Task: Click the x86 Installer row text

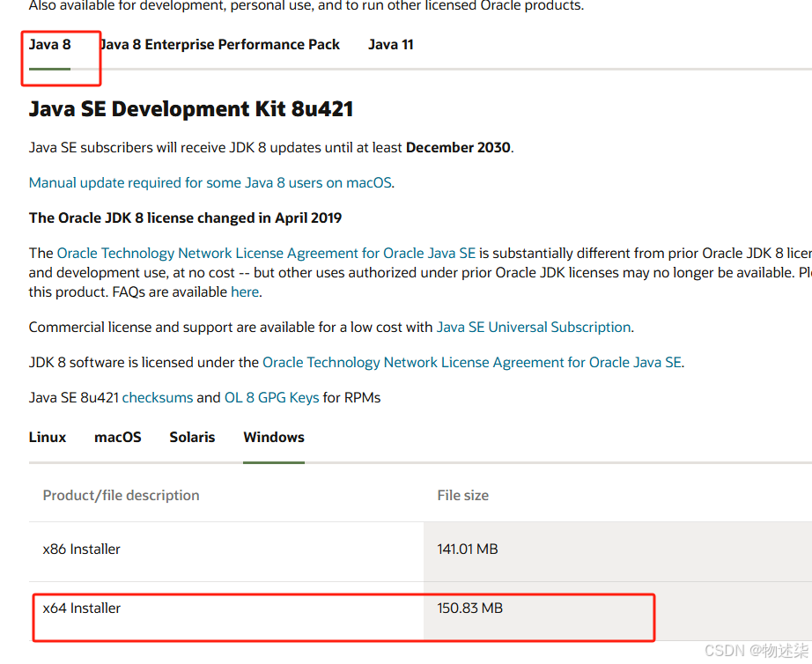Action: click(x=81, y=549)
